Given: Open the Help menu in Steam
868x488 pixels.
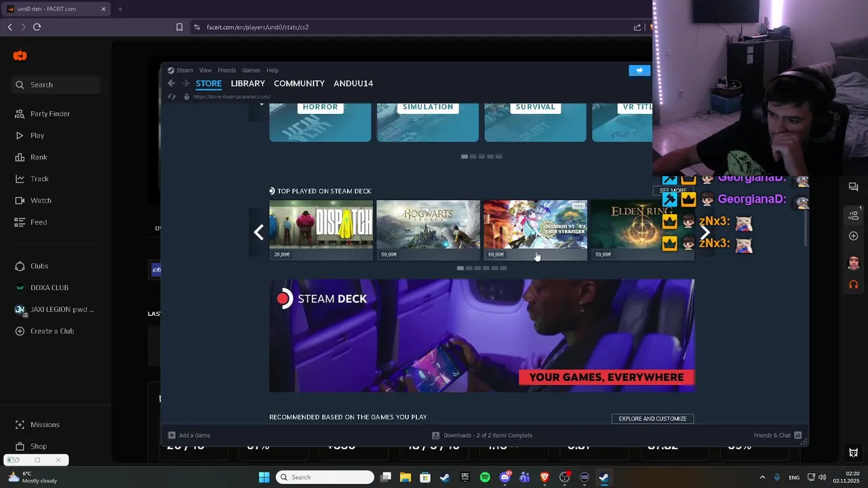Looking at the screenshot, I should (273, 70).
